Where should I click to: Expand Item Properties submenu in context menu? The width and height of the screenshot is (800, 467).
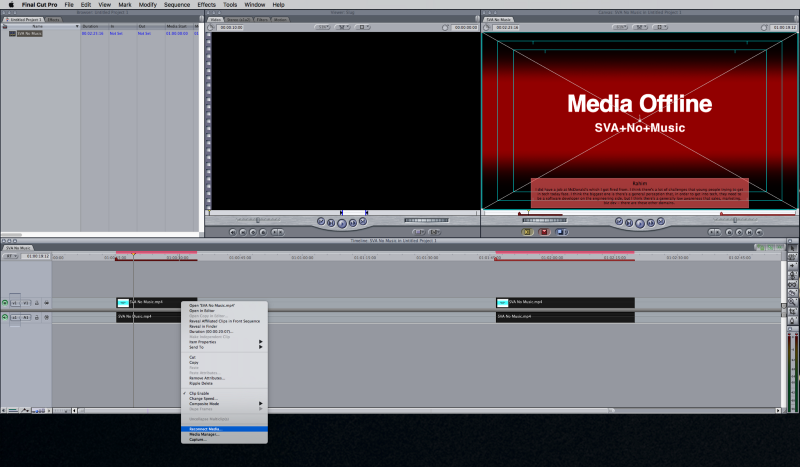point(224,342)
